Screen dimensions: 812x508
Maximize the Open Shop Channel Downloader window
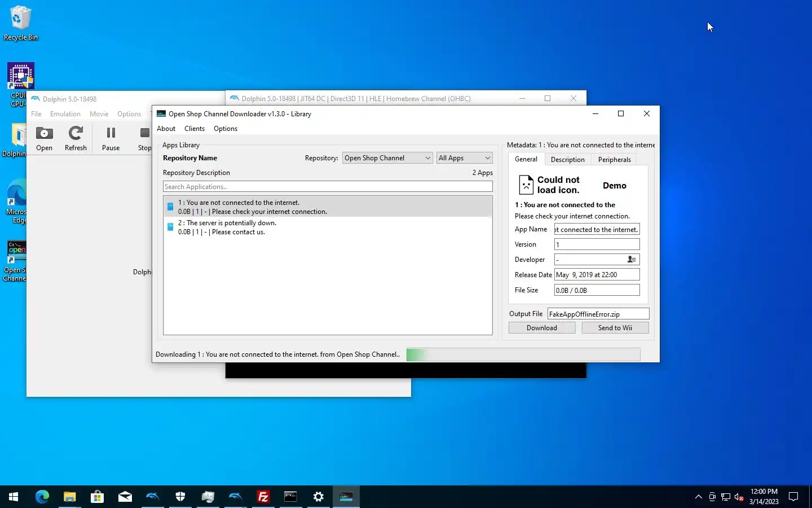[621, 113]
